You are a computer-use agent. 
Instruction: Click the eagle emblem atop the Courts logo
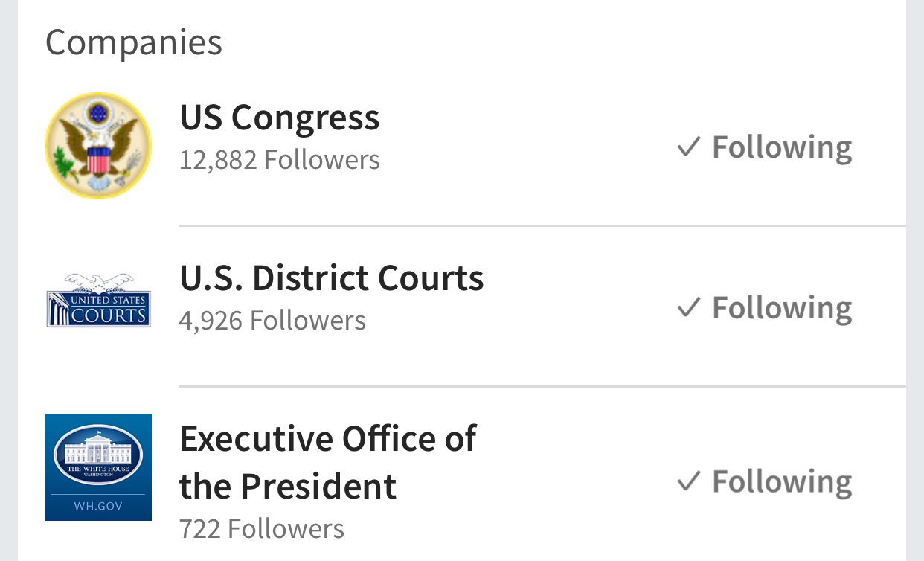(98, 282)
